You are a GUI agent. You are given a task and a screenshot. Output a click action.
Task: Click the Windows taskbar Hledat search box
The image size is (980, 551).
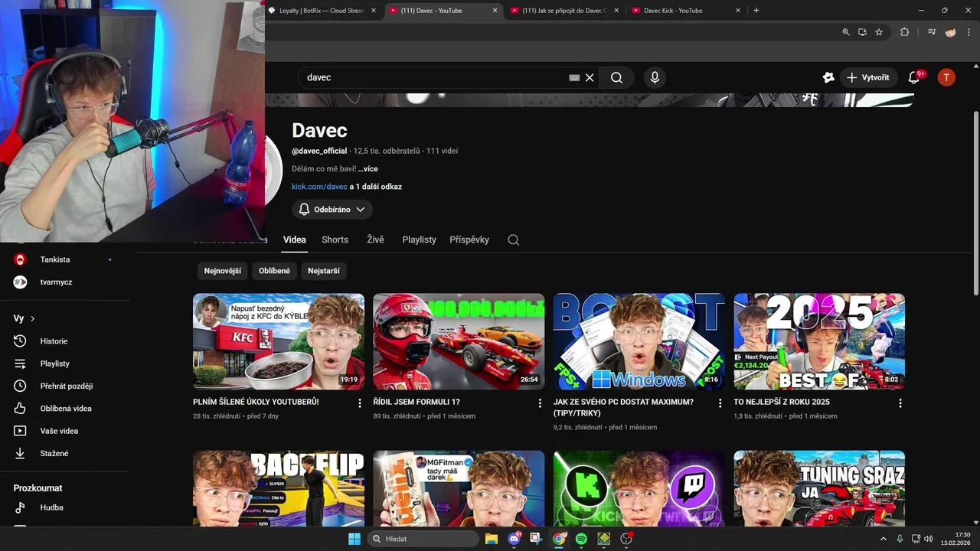(x=423, y=539)
